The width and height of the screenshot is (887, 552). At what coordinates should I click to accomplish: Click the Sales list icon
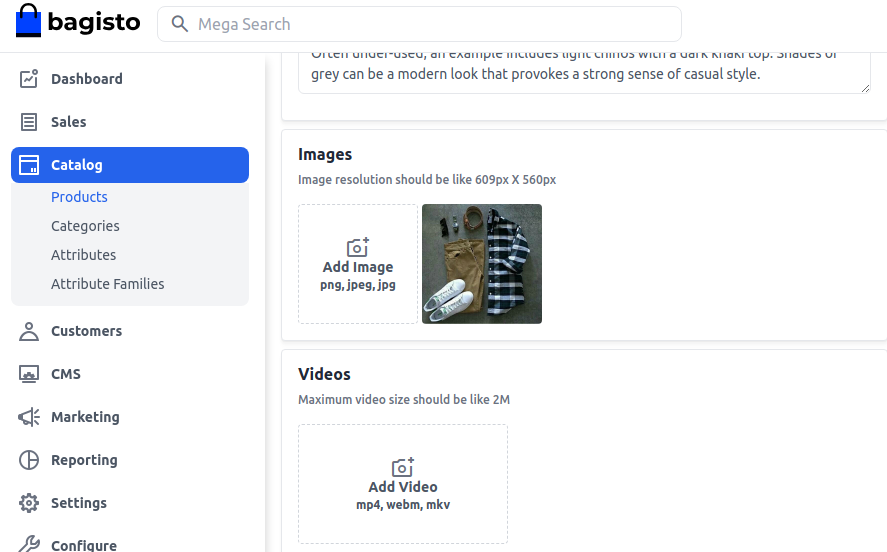(x=29, y=122)
